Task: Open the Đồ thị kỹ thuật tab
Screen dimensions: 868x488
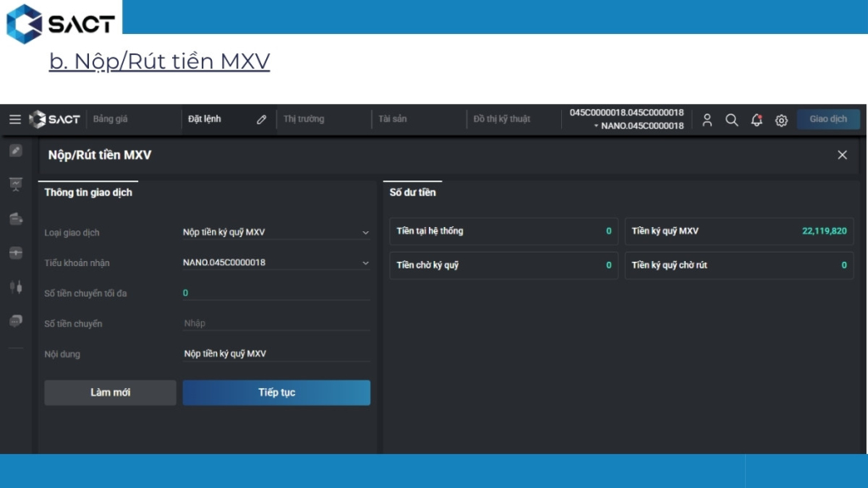Action: click(502, 119)
